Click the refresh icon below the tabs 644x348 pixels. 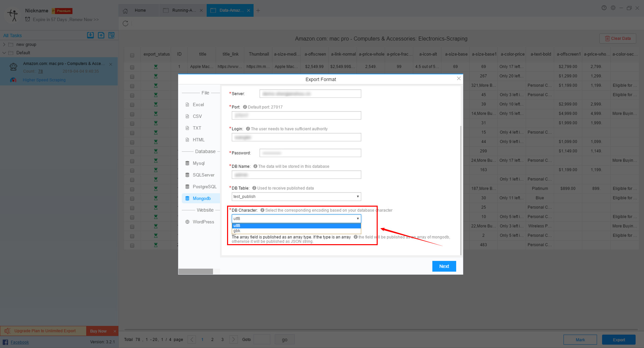[125, 23]
